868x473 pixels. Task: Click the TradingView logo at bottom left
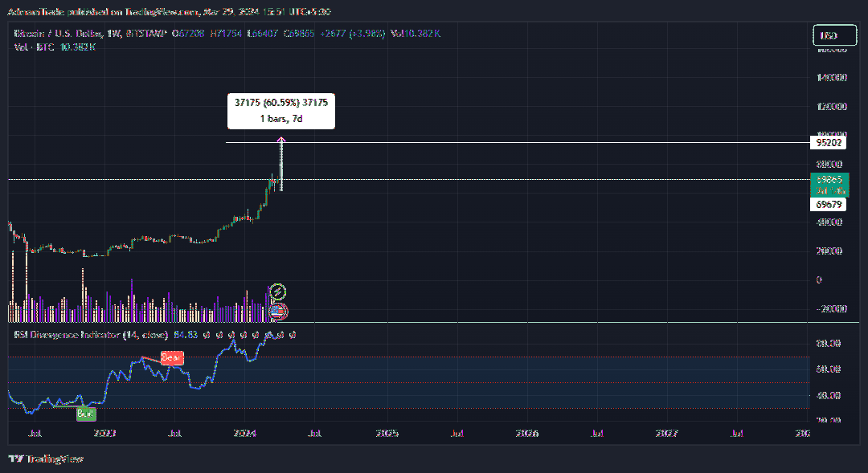(x=46, y=459)
